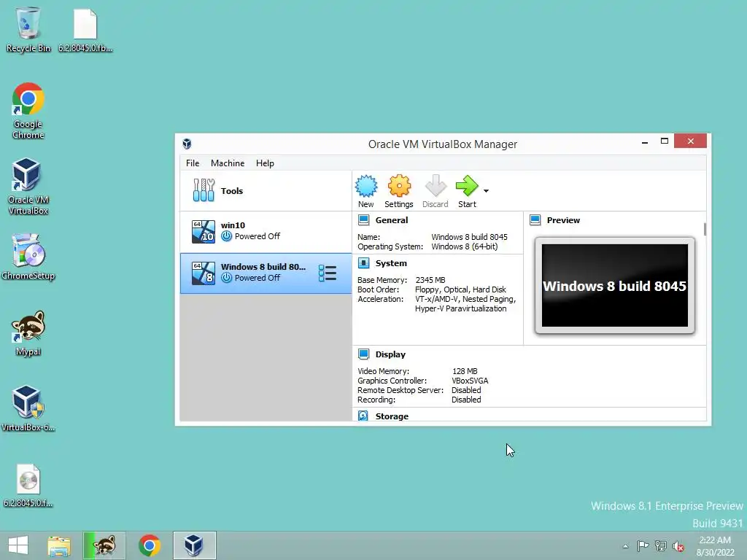Select the VirtualBox-6 installer desktop icon
The width and height of the screenshot is (747, 560).
pyautogui.click(x=28, y=408)
